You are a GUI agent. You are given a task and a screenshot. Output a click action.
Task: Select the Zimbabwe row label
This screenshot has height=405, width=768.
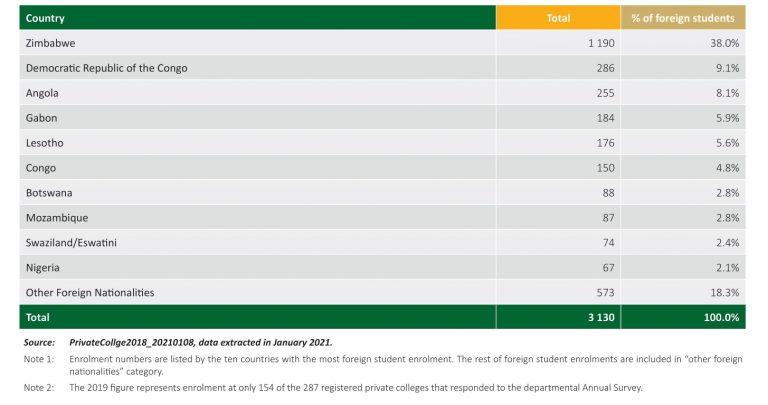[52, 43]
